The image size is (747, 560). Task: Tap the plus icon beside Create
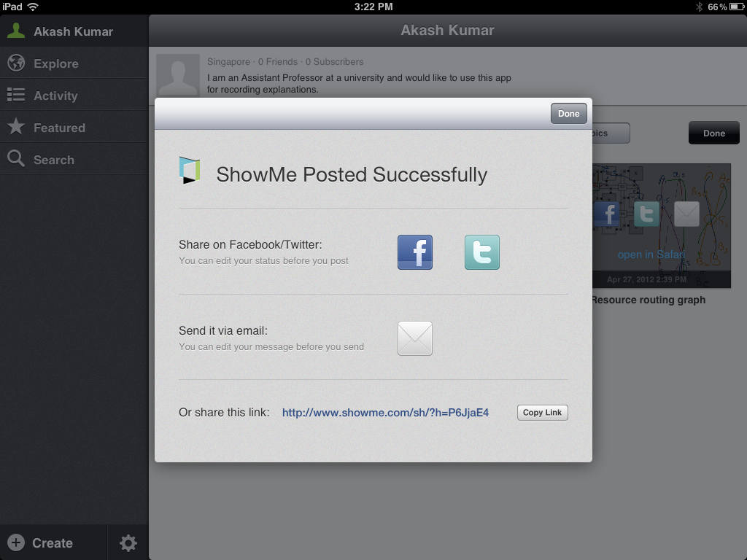pyautogui.click(x=16, y=542)
